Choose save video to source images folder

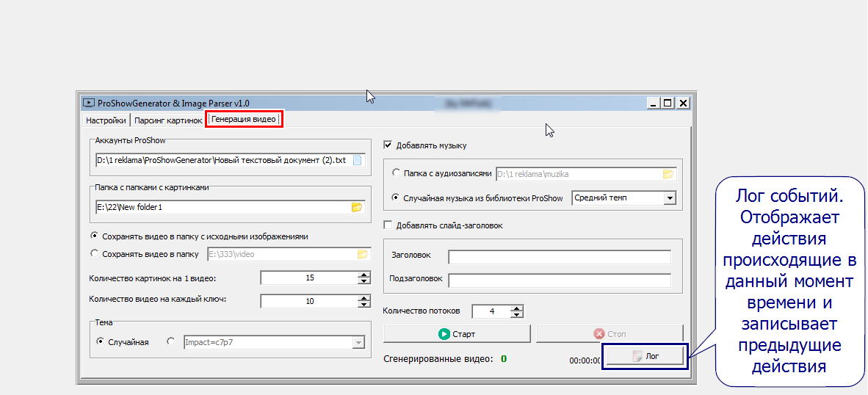(94, 236)
